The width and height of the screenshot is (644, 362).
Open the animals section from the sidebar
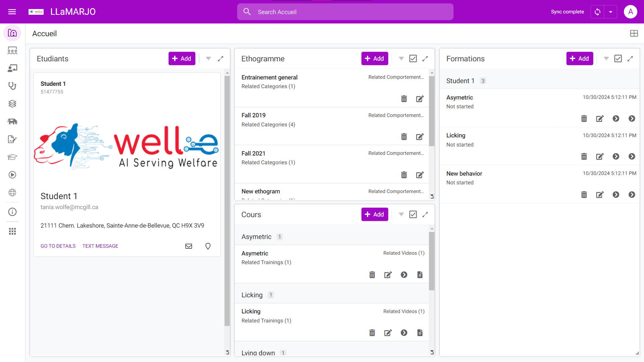[12, 121]
